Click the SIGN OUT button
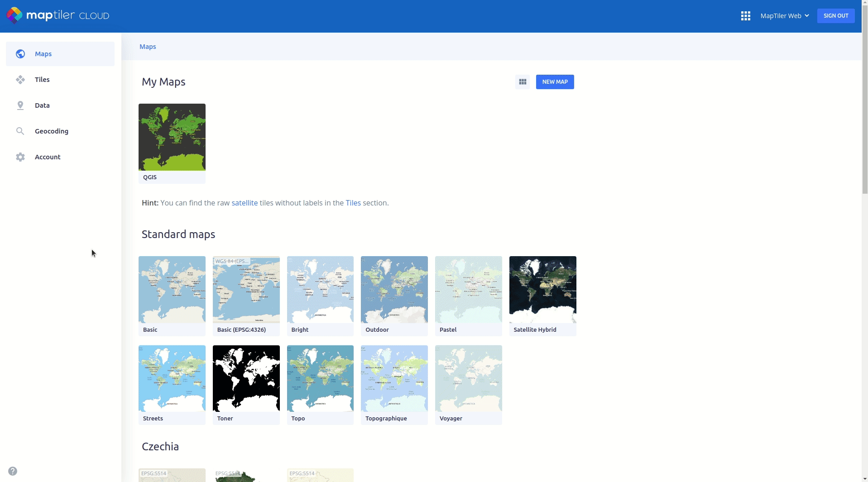This screenshot has height=482, width=868. 835,16
